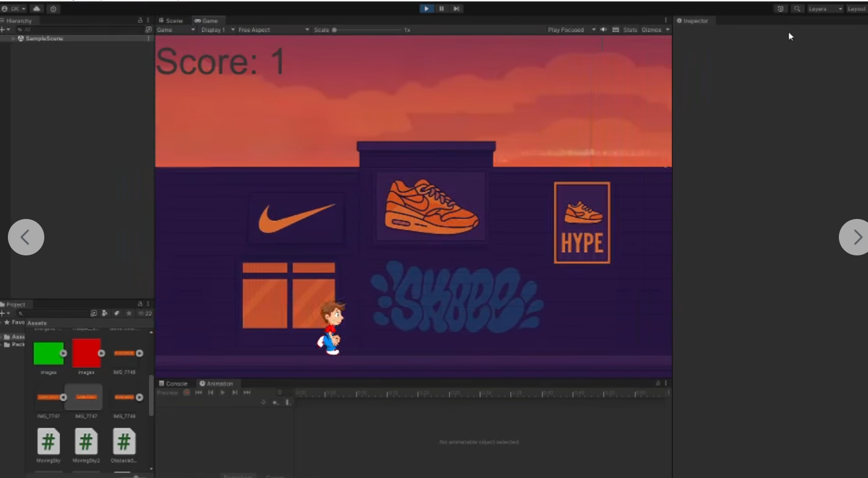Click the Step frame button
868x478 pixels.
point(456,8)
